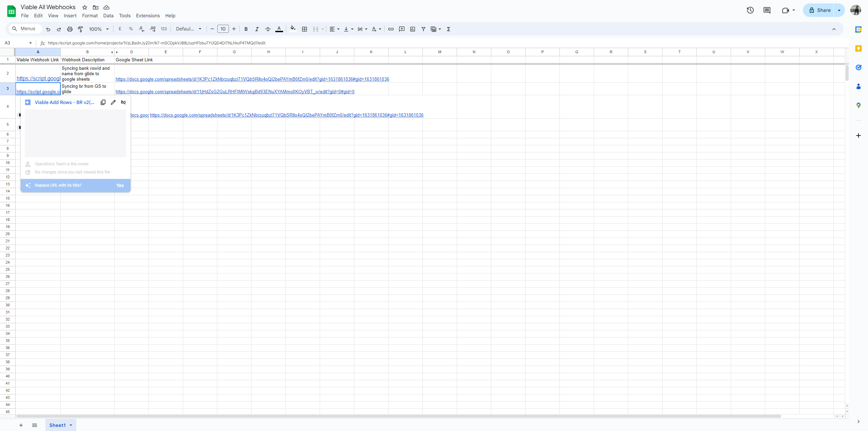The width and height of the screenshot is (868, 431).
Task: Open version history clock icon
Action: [750, 10]
